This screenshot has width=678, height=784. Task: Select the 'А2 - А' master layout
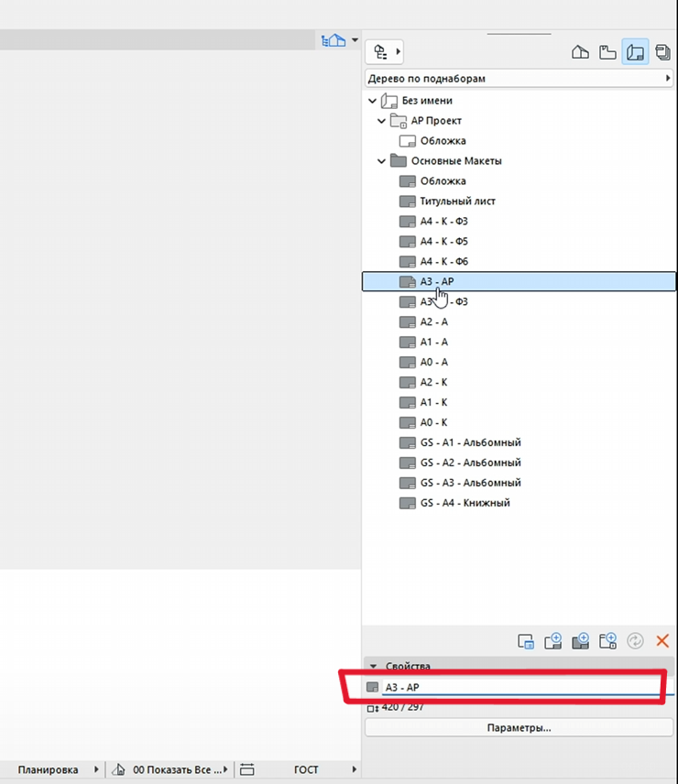pos(433,322)
